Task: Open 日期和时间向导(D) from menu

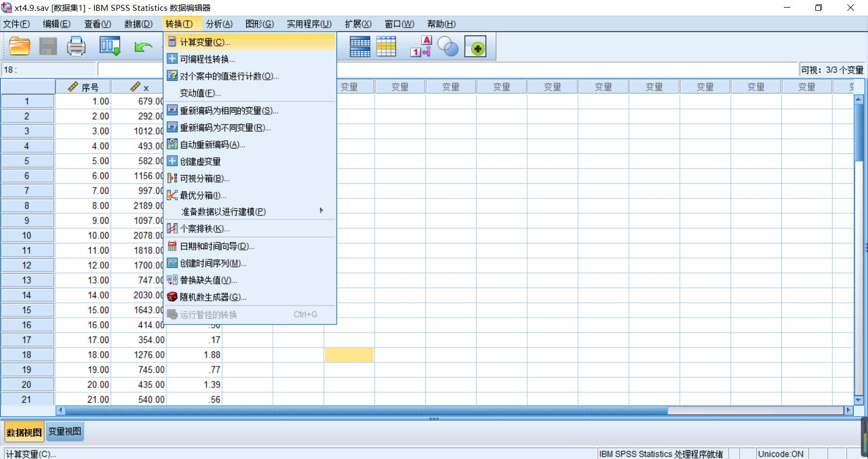Action: click(250, 246)
